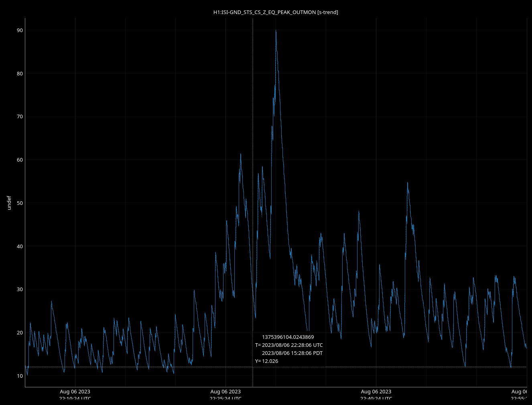Click the T= 22:28:06 UTC cursor readout
The image size is (532, 405).
[x=289, y=345]
